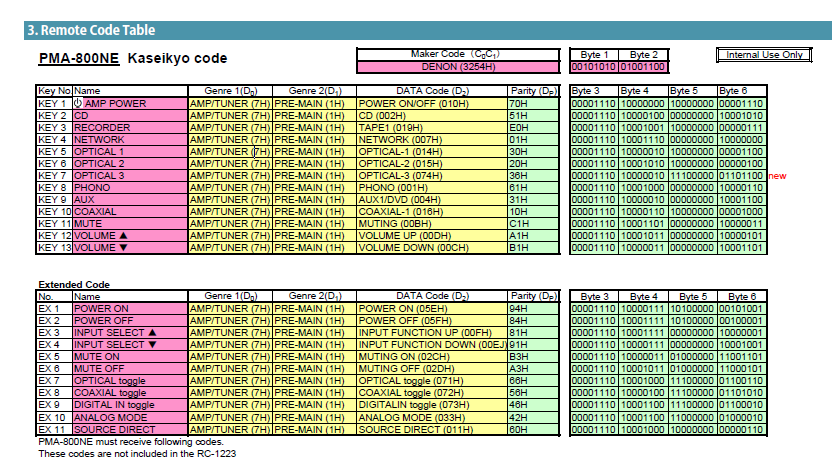Select the Byte 2 value '01001100'
832x472 pixels.
click(x=643, y=67)
